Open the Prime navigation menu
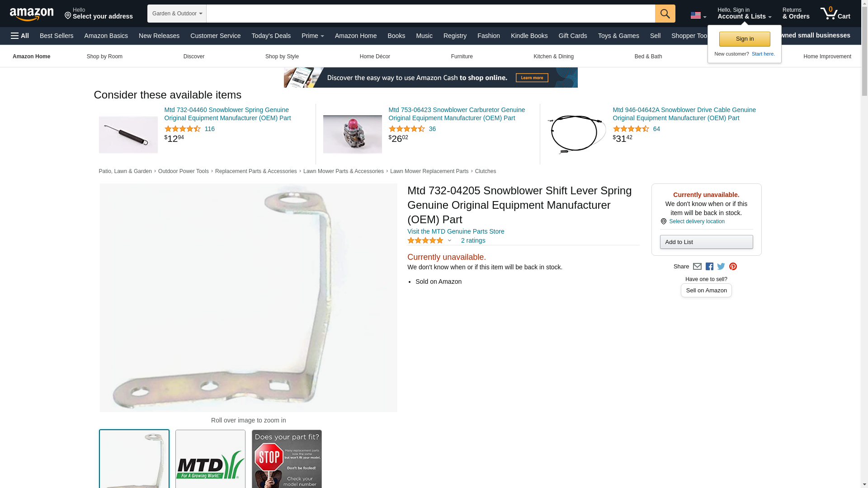This screenshot has height=488, width=868. click(x=312, y=36)
